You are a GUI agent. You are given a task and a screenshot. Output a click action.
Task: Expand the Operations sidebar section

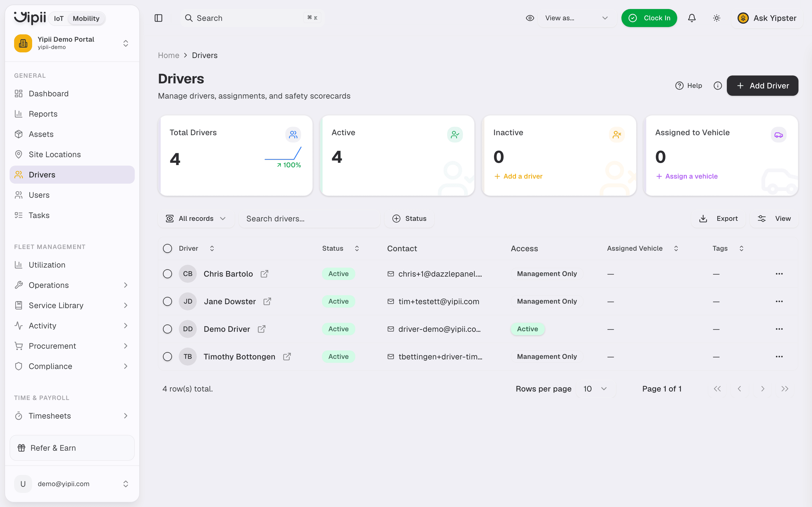click(x=72, y=285)
